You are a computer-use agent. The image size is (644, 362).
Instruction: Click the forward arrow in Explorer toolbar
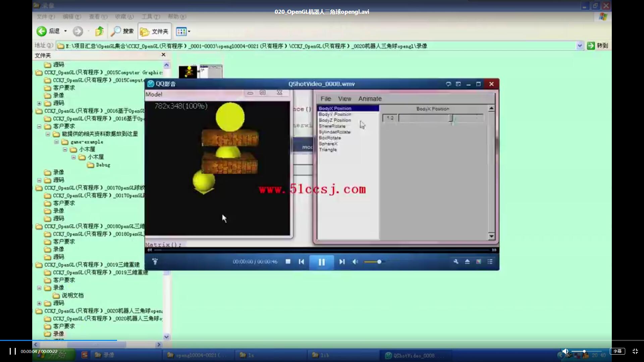[78, 31]
